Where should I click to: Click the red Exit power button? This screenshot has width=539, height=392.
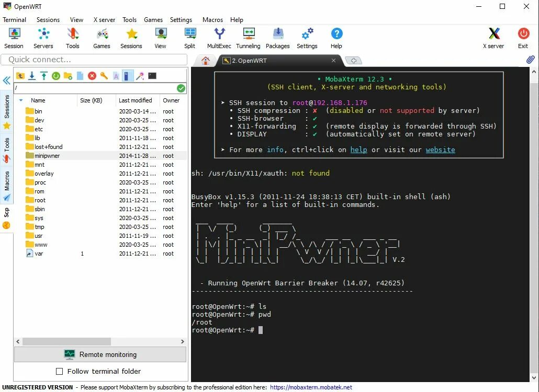523,39
